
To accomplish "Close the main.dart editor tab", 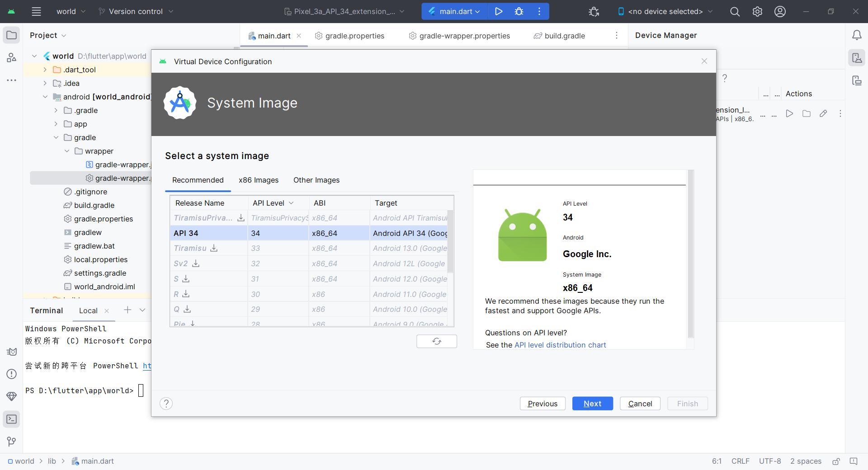I will 299,36.
